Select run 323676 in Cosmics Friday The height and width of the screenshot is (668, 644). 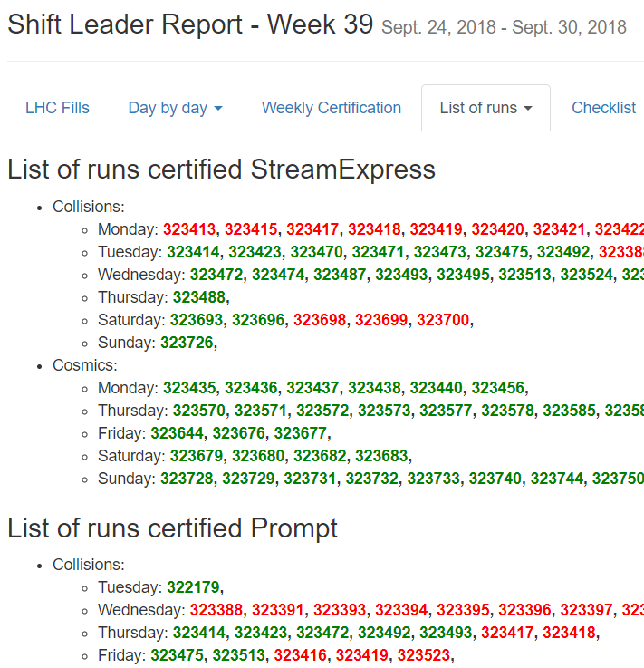[239, 433]
